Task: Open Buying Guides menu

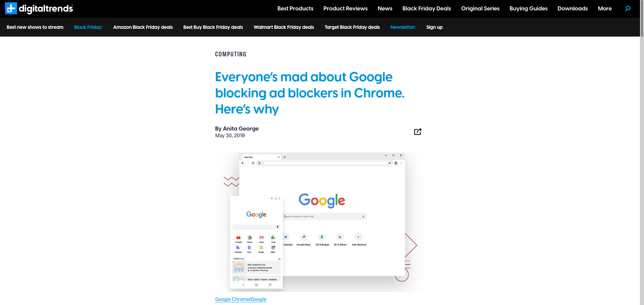Action: [x=529, y=8]
